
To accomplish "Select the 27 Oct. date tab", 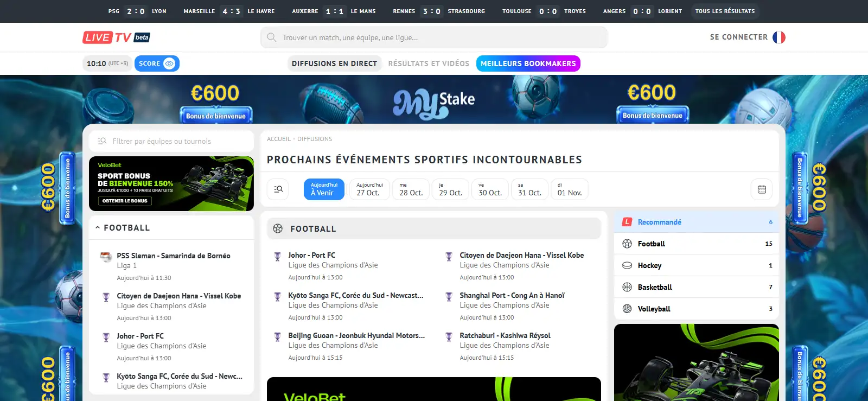I will coord(370,189).
